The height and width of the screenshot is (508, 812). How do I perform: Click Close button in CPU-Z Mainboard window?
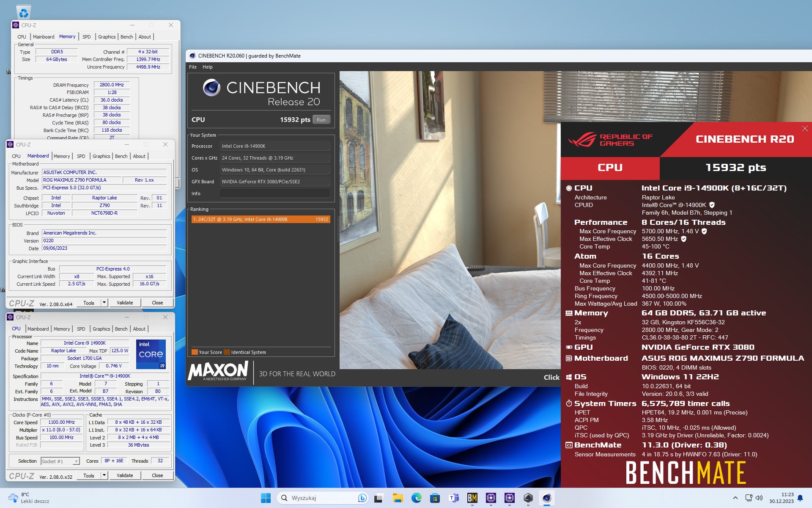coord(157,303)
